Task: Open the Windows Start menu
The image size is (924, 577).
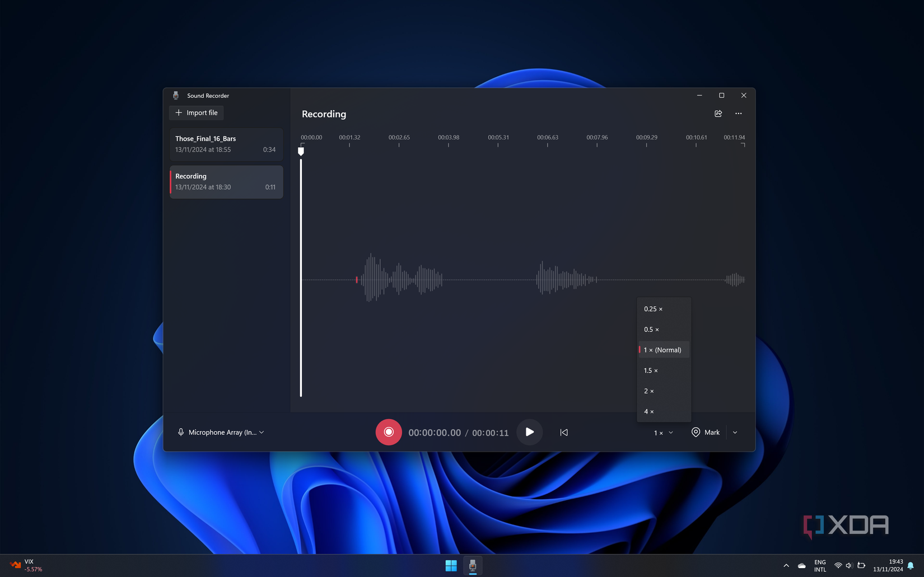Action: click(451, 565)
